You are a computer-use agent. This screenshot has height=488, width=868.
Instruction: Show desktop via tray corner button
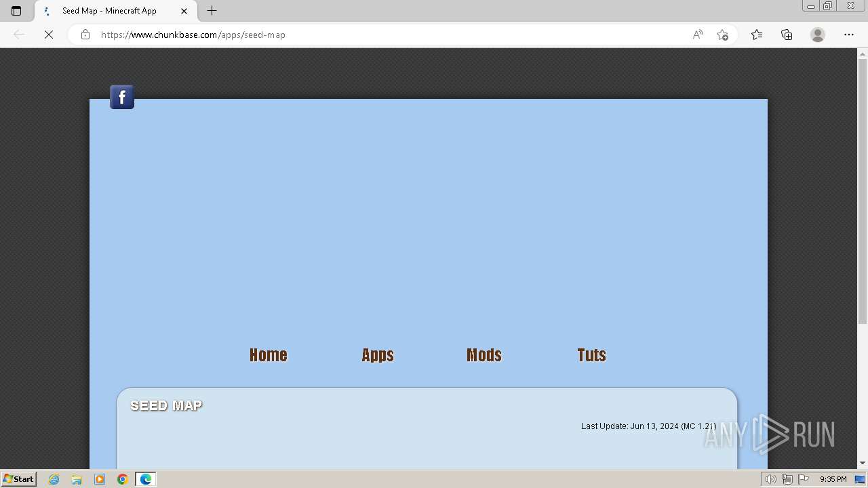tap(861, 479)
